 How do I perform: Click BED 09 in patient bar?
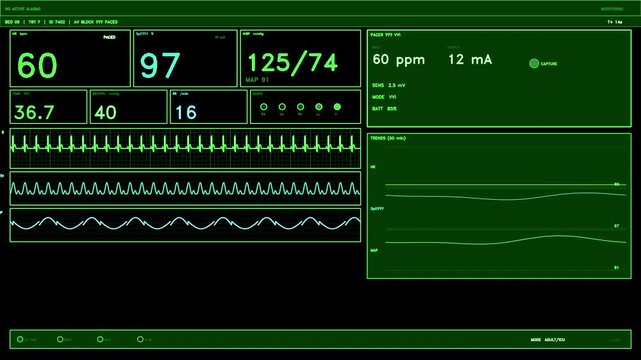pyautogui.click(x=12, y=22)
